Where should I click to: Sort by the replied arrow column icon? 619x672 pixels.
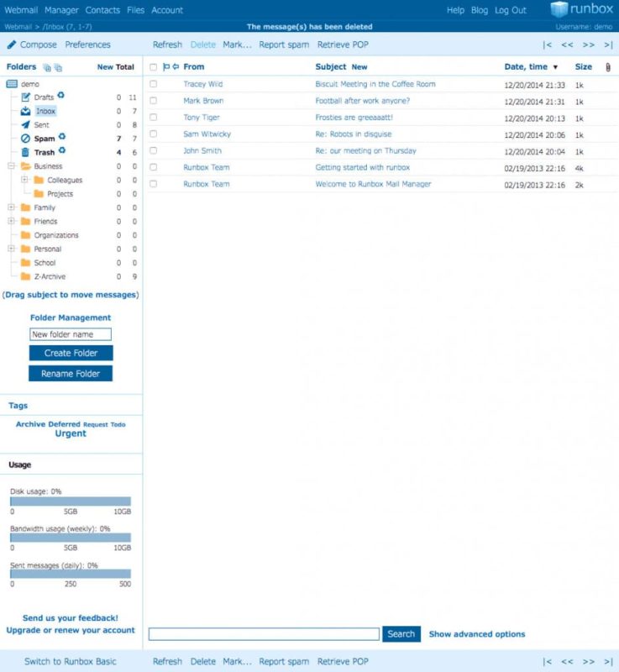[176, 67]
